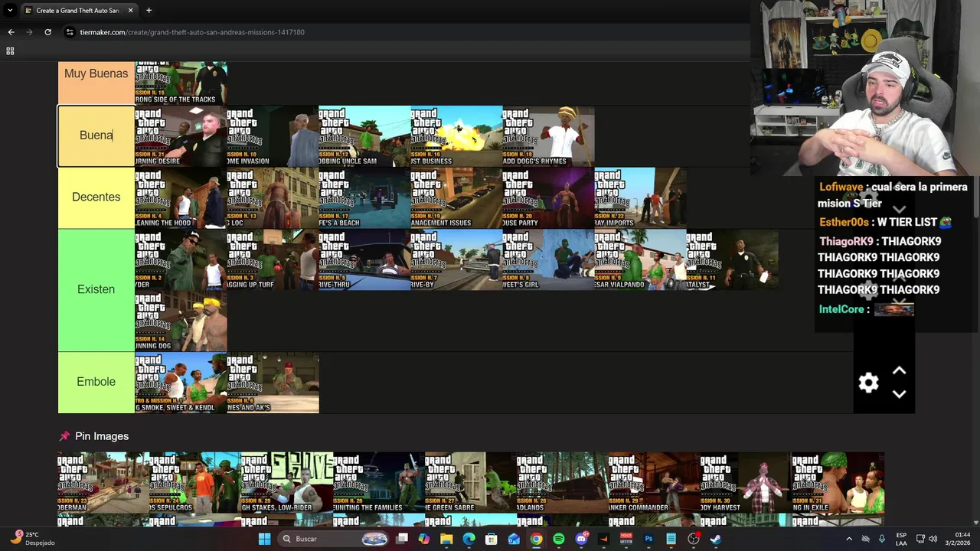Select the Just Business mission thumbnail

456,136
